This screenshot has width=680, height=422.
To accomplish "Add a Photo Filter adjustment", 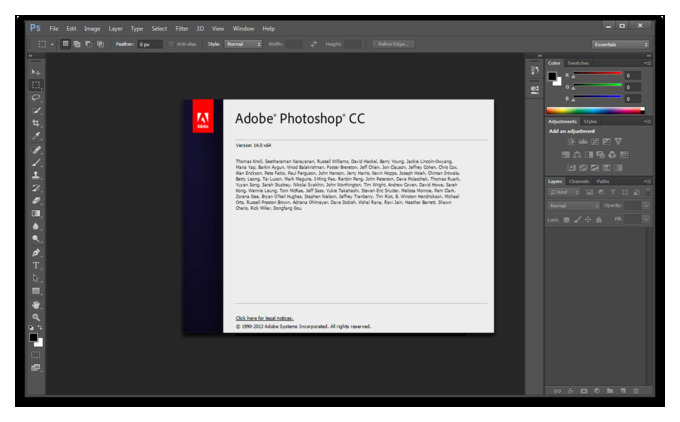I will [x=601, y=154].
